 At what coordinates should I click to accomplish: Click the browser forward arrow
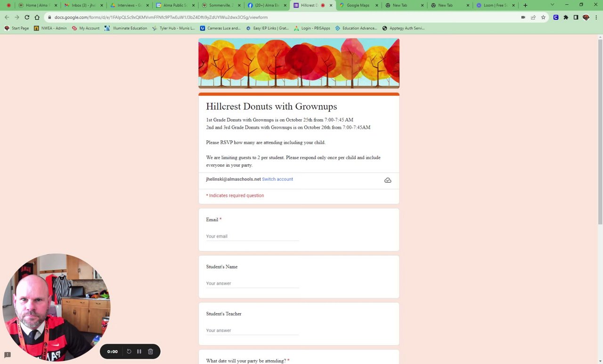(16, 17)
